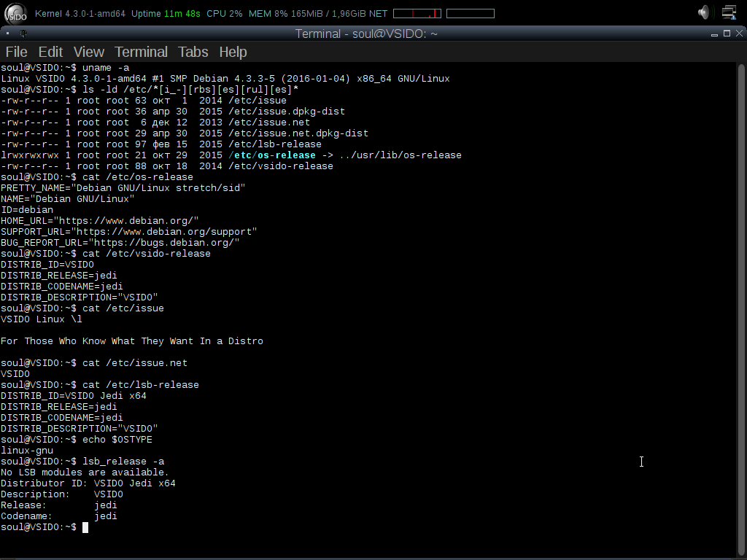Click the CPU 2% indicator
Image resolution: width=747 pixels, height=560 pixels.
pyautogui.click(x=225, y=14)
